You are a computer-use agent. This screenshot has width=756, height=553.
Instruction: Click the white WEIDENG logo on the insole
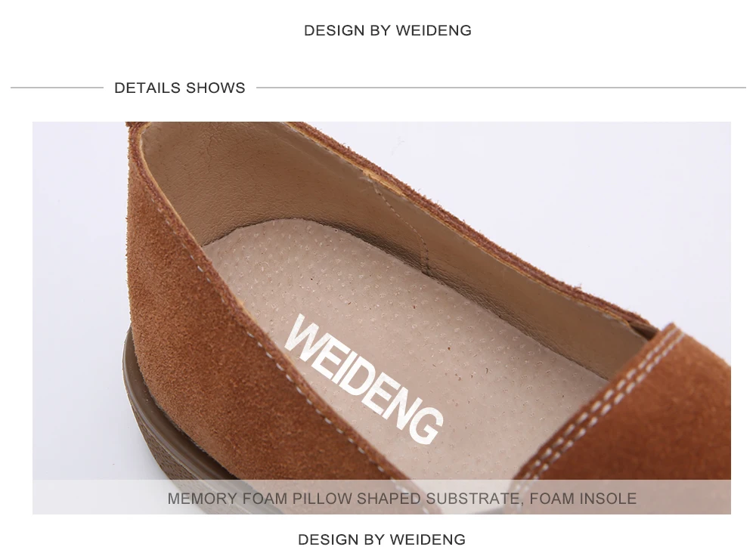[x=364, y=379]
